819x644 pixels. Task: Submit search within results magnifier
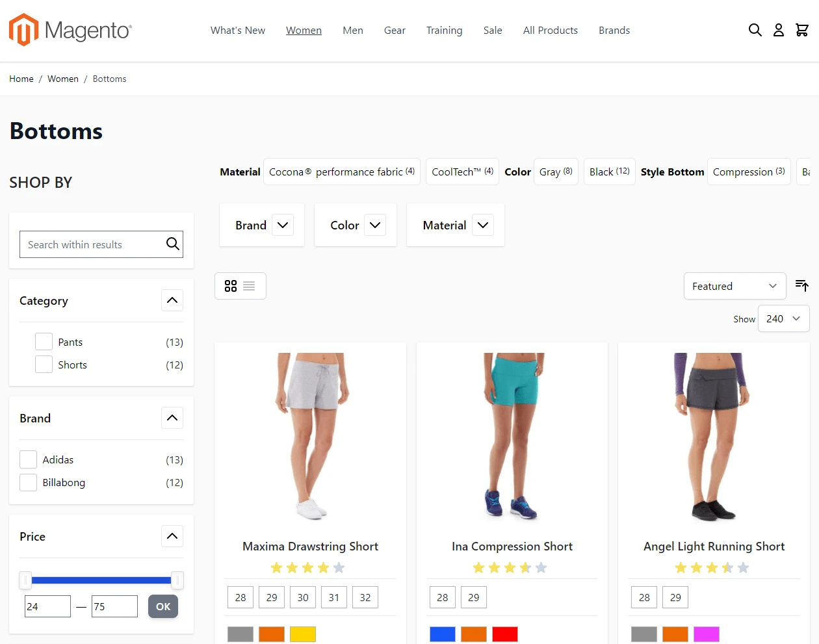tap(172, 244)
